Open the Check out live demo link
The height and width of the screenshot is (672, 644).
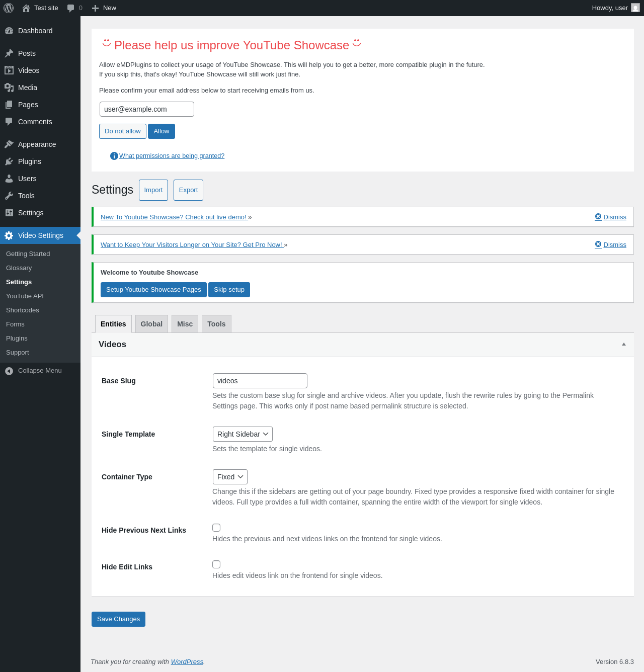pos(174,217)
